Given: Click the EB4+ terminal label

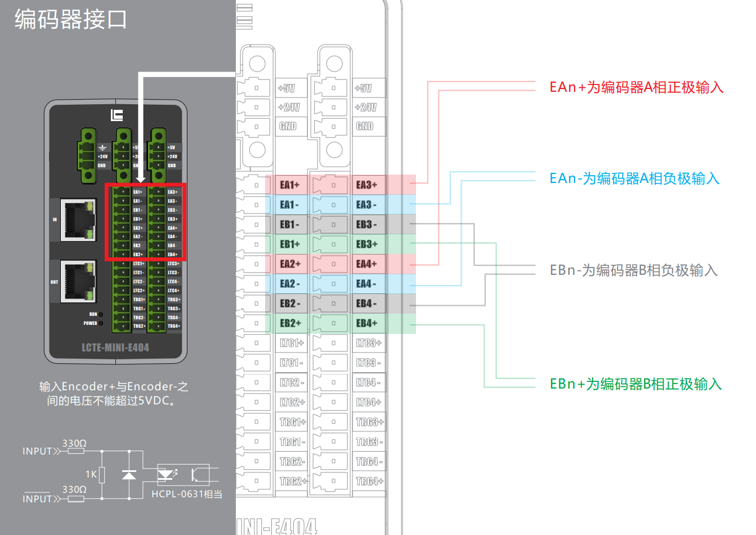Looking at the screenshot, I should click(366, 323).
